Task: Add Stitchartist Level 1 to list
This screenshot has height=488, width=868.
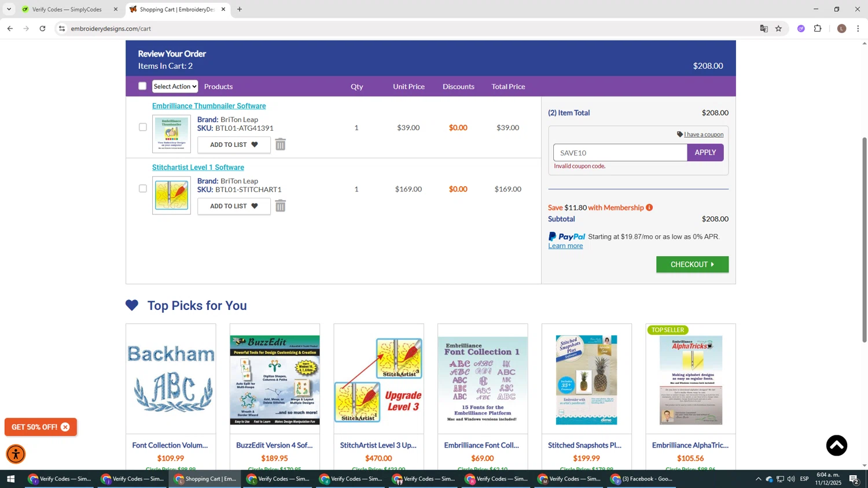Action: (234, 206)
